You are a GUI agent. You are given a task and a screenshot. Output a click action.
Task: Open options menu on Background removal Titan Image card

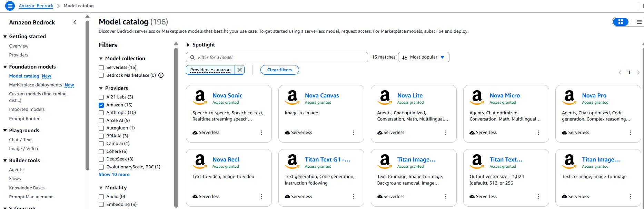[x=446, y=197]
